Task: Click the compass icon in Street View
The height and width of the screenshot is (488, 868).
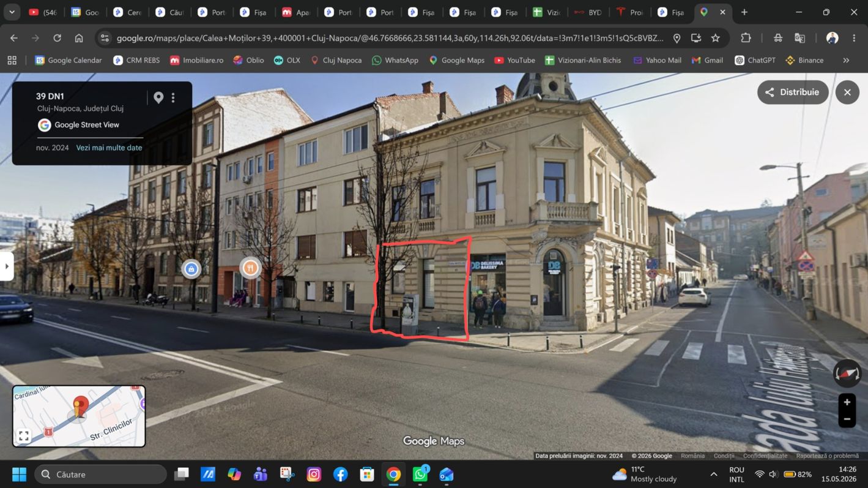Action: 847,373
